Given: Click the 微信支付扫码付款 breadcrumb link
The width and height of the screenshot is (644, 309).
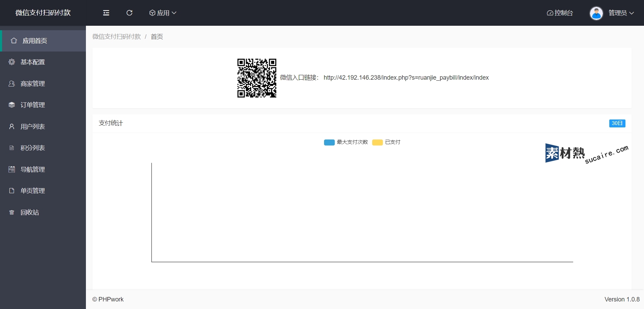Looking at the screenshot, I should (x=116, y=37).
